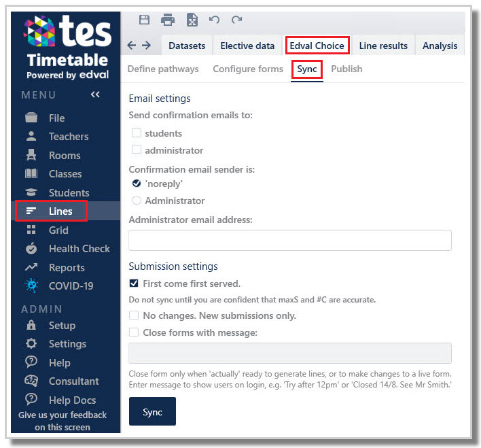
Task: Open the Define pathways sub-tab
Action: [163, 69]
